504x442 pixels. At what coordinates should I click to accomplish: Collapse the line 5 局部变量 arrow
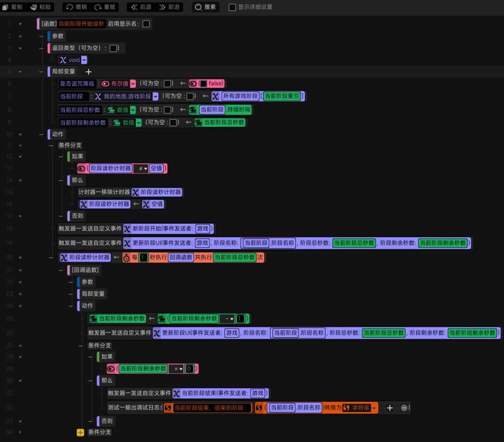20,72
